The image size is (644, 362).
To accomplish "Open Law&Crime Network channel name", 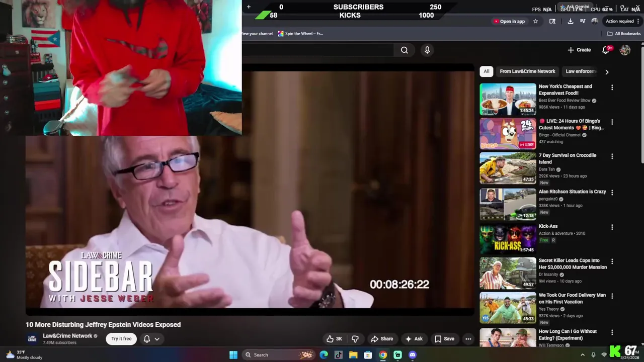I will tap(67, 336).
